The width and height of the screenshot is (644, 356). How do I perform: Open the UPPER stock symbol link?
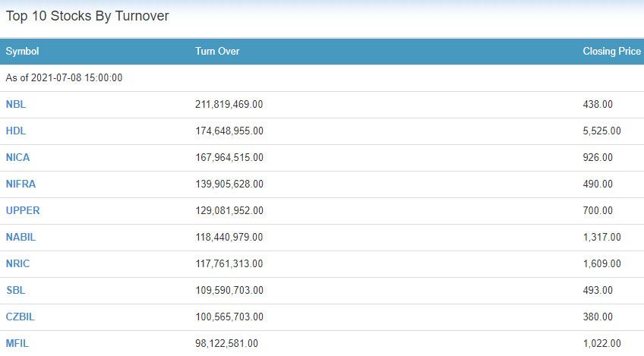(x=23, y=211)
